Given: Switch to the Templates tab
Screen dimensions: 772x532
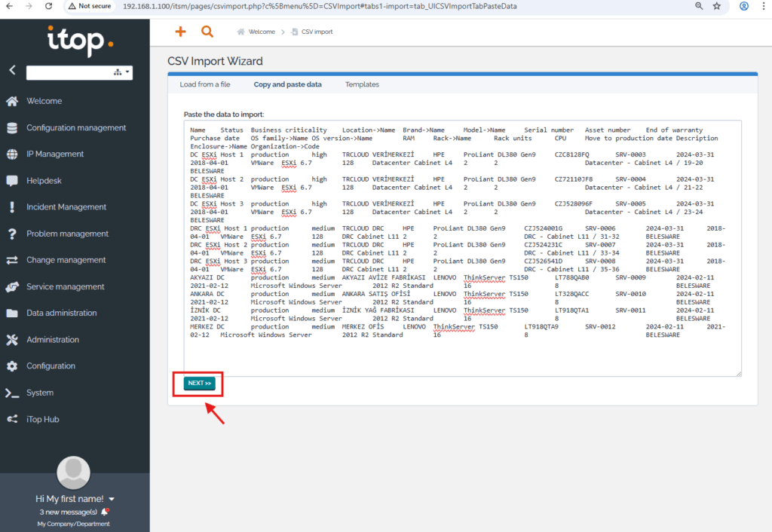Looking at the screenshot, I should (362, 84).
